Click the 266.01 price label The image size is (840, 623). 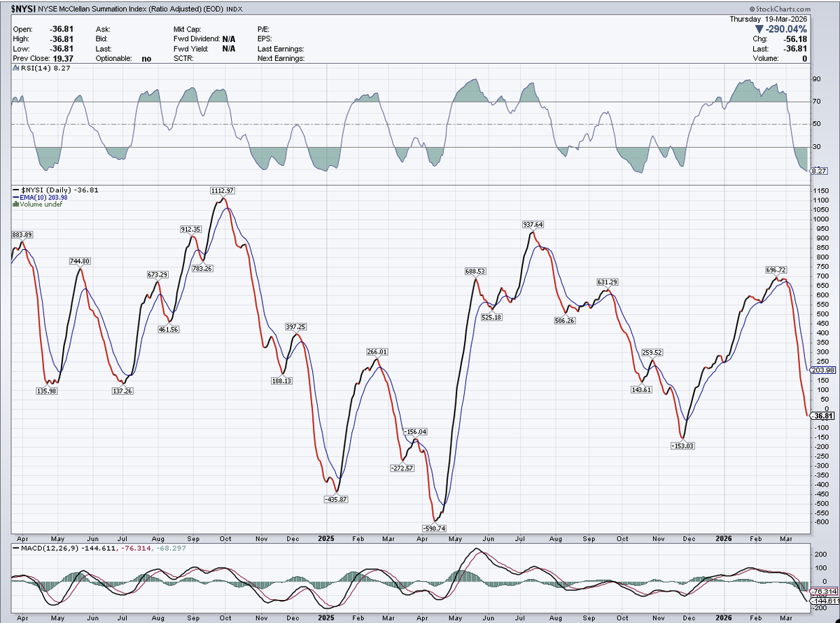377,351
